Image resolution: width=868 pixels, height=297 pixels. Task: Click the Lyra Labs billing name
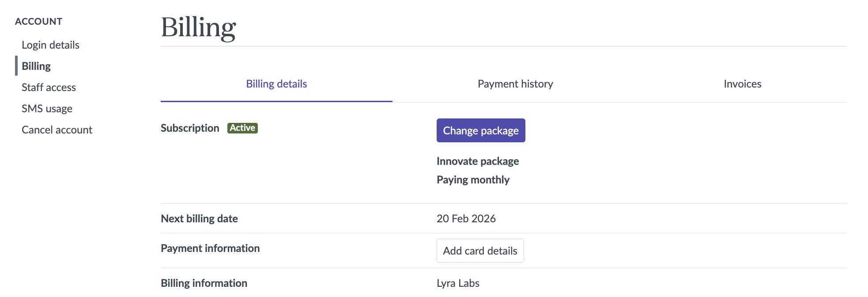coord(458,283)
